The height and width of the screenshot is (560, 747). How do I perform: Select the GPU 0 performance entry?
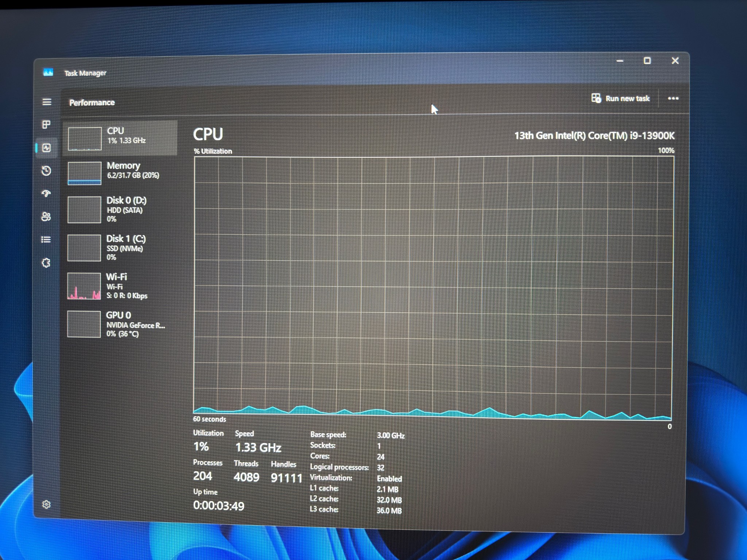click(x=120, y=324)
